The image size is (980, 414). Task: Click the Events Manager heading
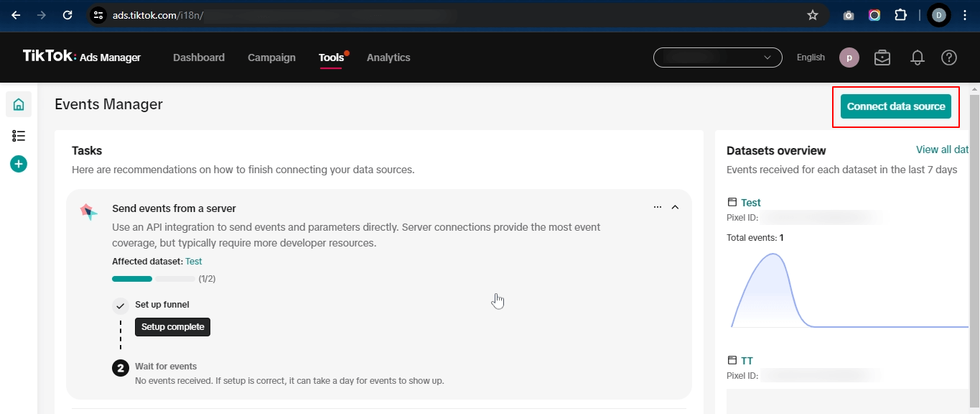click(109, 104)
